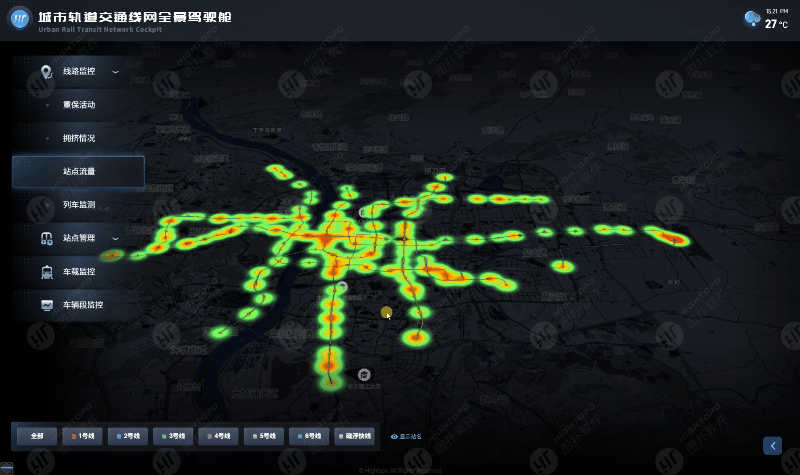Screen dimensions: 800x475
Task: Expand side panel with bottom-right arrow
Action: 772,445
